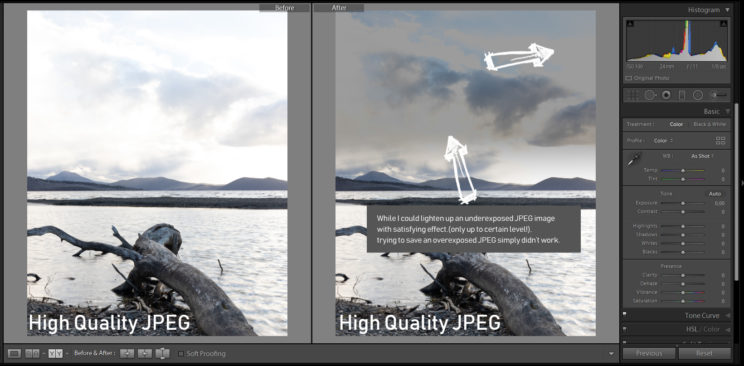Viewport: 744px width, 366px height.
Task: Select the Red Eye Correction tool
Action: pos(666,95)
